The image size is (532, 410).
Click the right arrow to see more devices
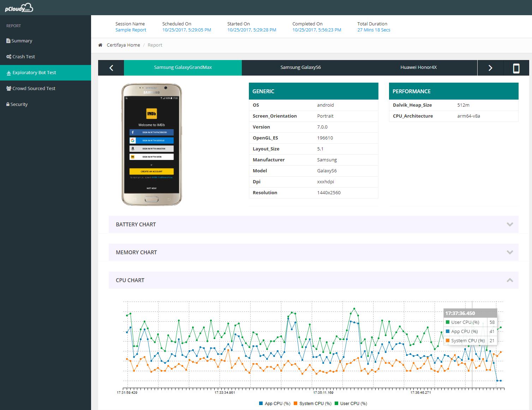tap(490, 67)
